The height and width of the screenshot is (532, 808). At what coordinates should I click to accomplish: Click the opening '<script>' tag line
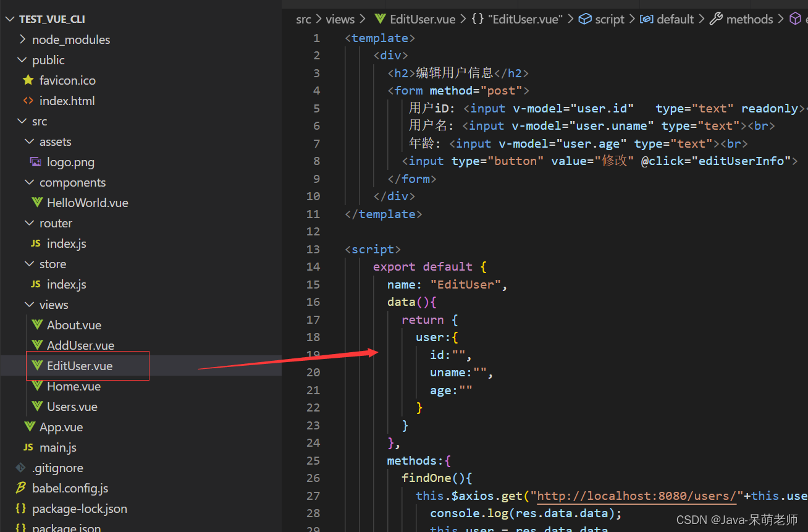click(373, 249)
